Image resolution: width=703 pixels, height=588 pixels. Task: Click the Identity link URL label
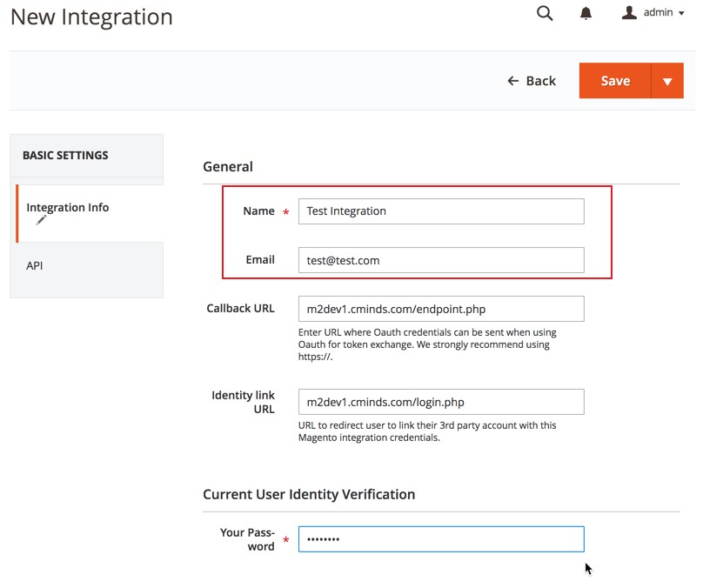tap(243, 402)
